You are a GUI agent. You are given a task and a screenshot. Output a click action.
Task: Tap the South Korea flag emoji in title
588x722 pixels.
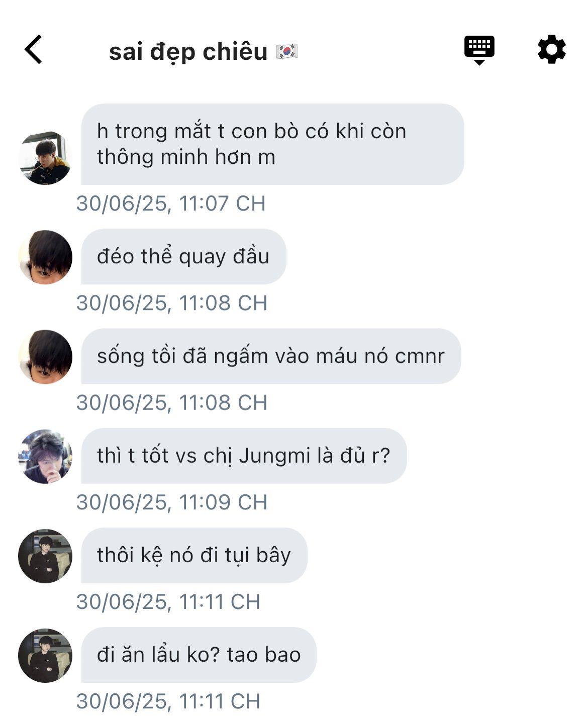click(x=287, y=51)
